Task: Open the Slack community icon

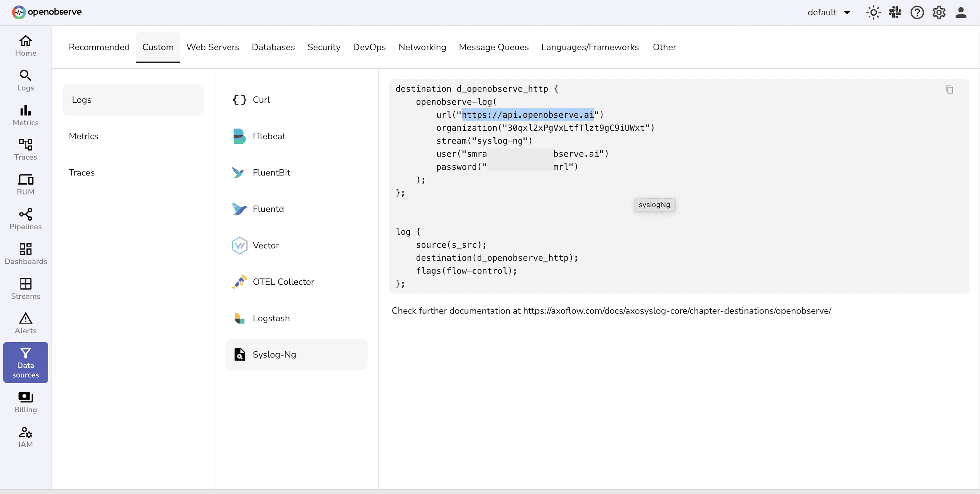Action: click(x=895, y=13)
